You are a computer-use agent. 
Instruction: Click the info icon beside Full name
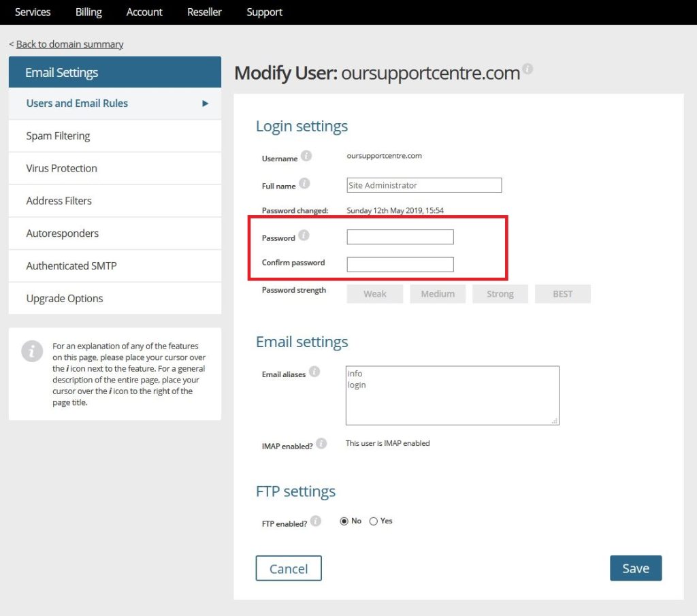304,183
